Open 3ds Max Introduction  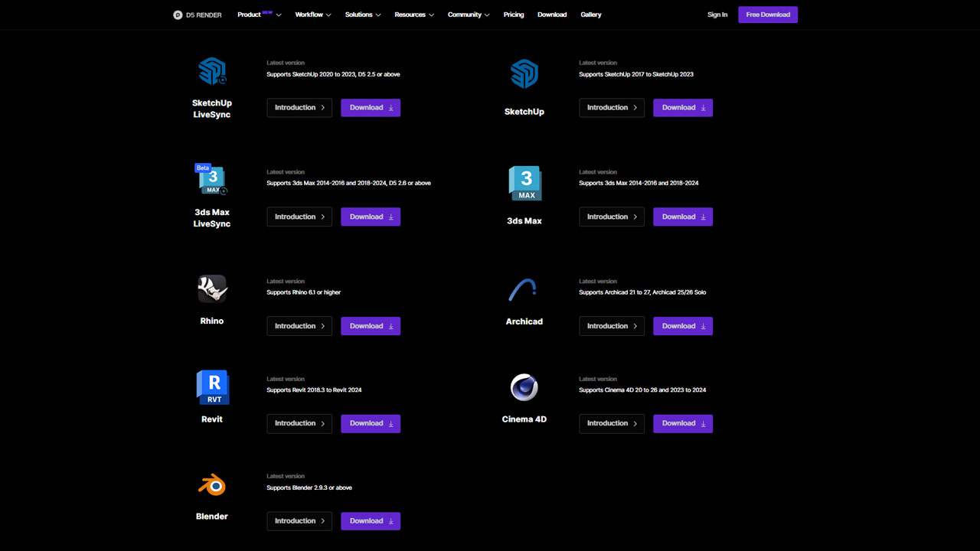[x=612, y=217]
